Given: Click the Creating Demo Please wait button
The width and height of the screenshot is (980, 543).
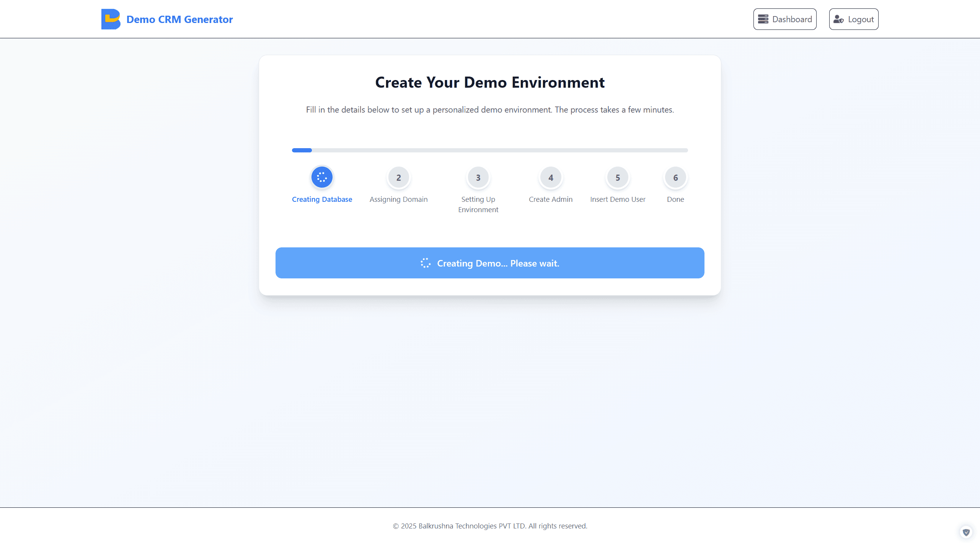Looking at the screenshot, I should pos(490,263).
